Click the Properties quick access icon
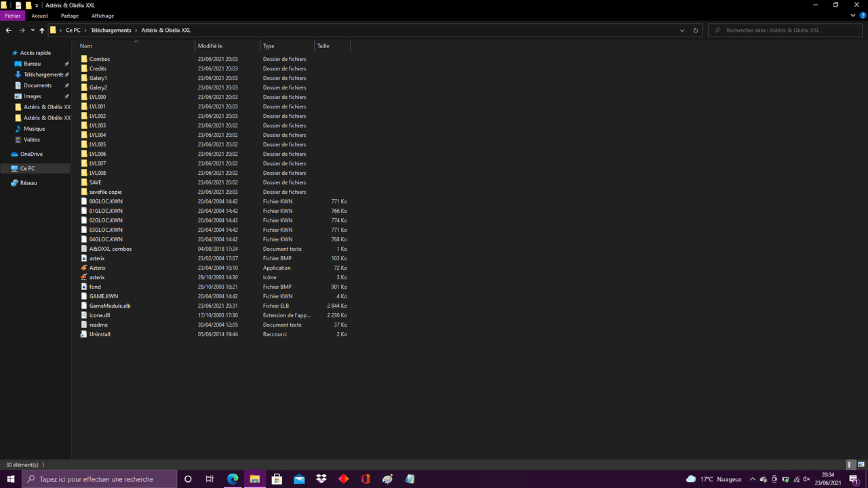Image resolution: width=868 pixels, height=488 pixels. tap(18, 5)
